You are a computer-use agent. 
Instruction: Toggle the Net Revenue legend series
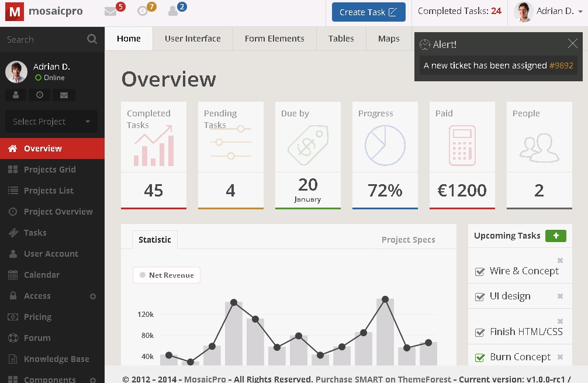click(167, 275)
